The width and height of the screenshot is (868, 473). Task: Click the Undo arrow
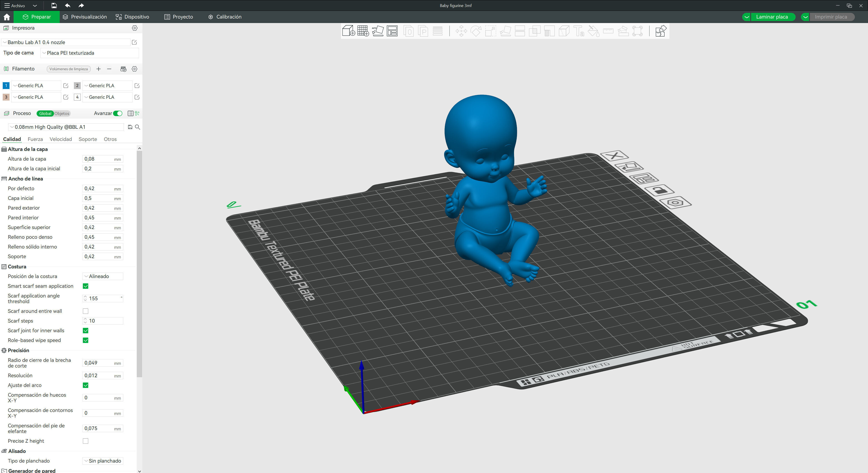tap(68, 5)
